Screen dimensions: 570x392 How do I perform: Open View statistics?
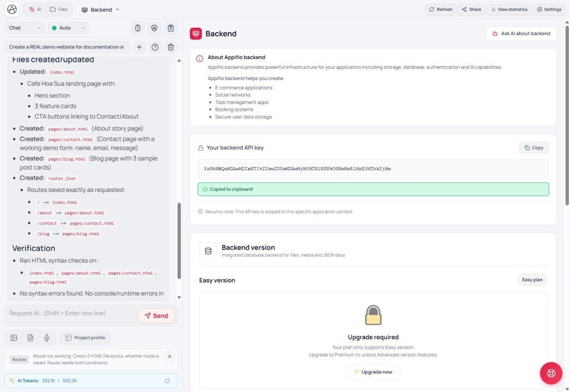[509, 9]
